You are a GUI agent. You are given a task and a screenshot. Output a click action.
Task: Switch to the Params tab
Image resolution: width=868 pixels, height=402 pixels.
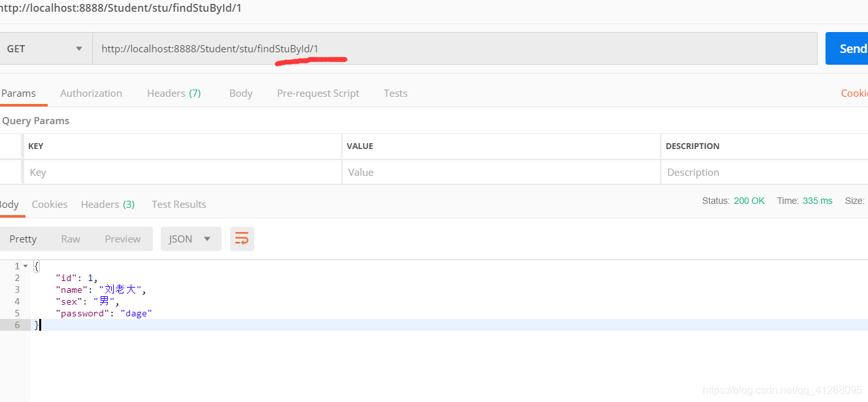18,93
